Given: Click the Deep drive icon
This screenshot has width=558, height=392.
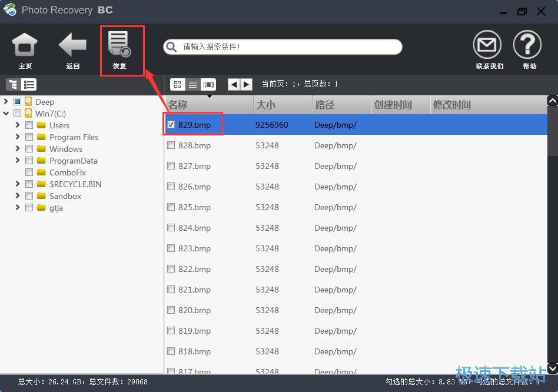Looking at the screenshot, I should click(28, 102).
